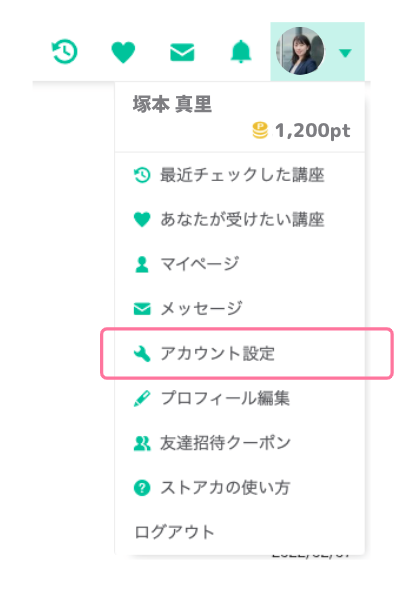View ストアカの使い方 help entry
The width and height of the screenshot is (412, 589).
pos(240,487)
